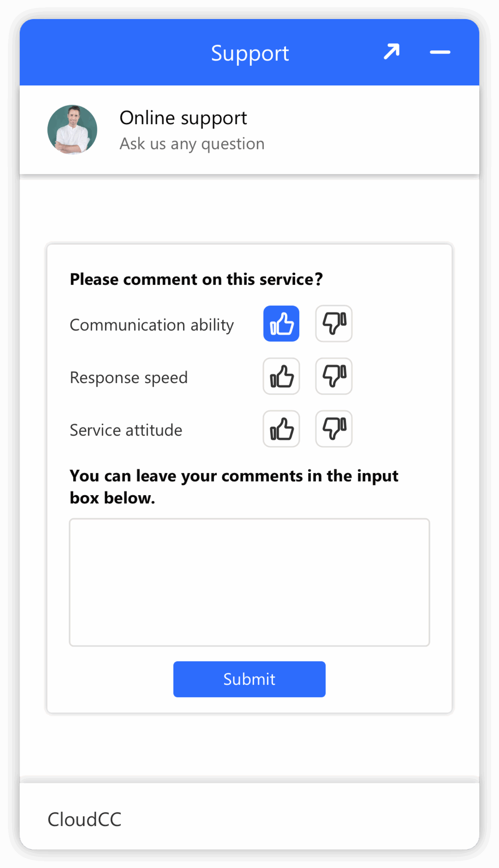Give thumbs up for Response speed
The width and height of the screenshot is (499, 868).
[281, 376]
